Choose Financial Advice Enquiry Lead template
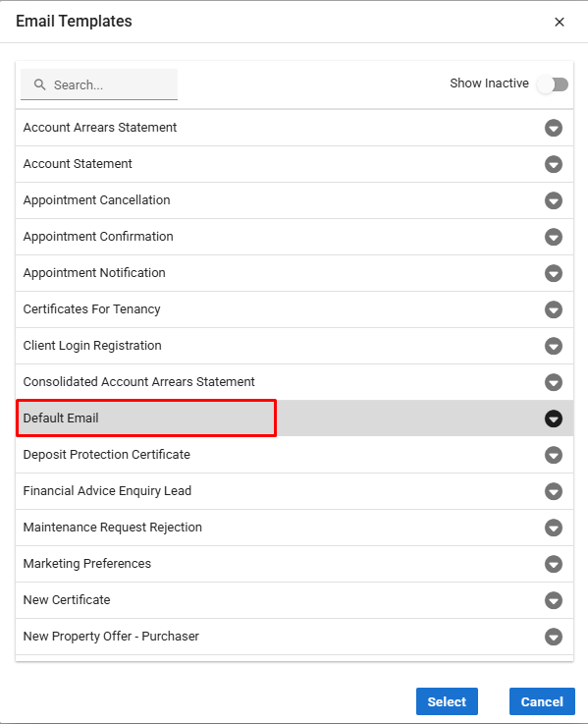This screenshot has height=724, width=588. click(x=294, y=491)
